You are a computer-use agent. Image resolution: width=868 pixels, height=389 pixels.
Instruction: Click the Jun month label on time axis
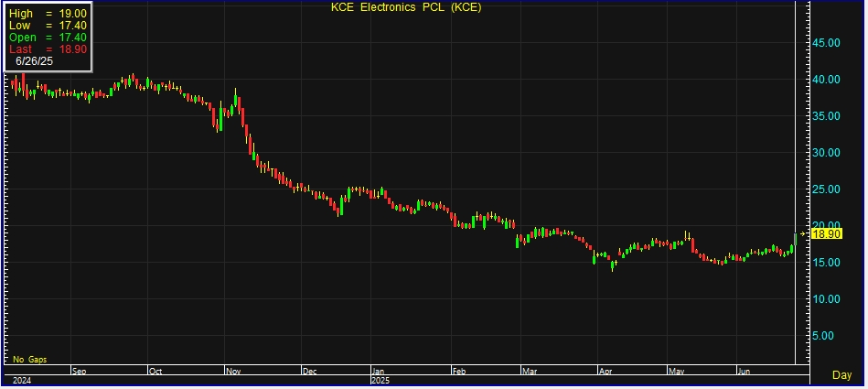(x=744, y=371)
